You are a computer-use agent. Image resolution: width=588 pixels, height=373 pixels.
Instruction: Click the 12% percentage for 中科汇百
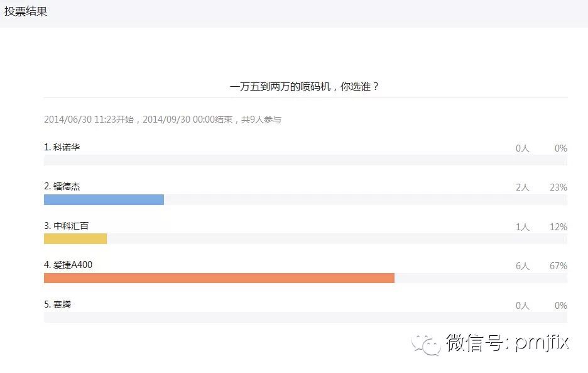[558, 227]
